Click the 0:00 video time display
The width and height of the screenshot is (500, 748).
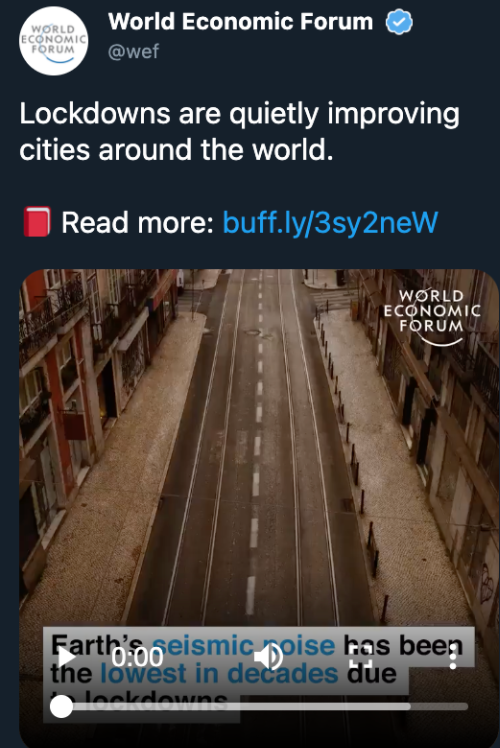coord(137,657)
